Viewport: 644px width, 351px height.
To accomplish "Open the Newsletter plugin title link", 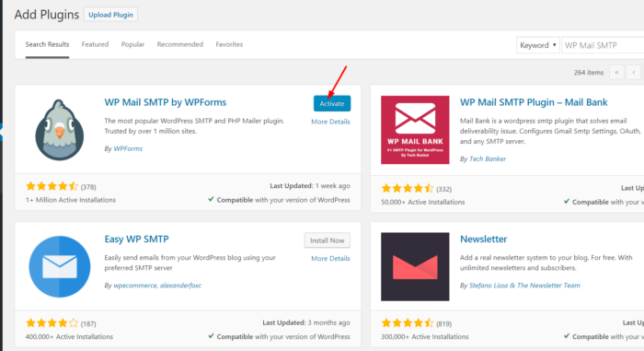I will pyautogui.click(x=483, y=240).
